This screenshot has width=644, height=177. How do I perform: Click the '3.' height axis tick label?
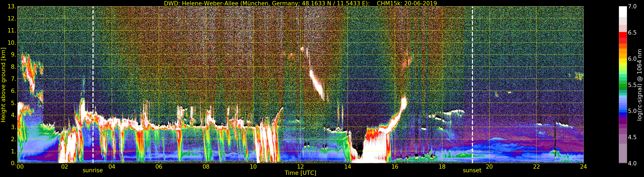(13, 127)
